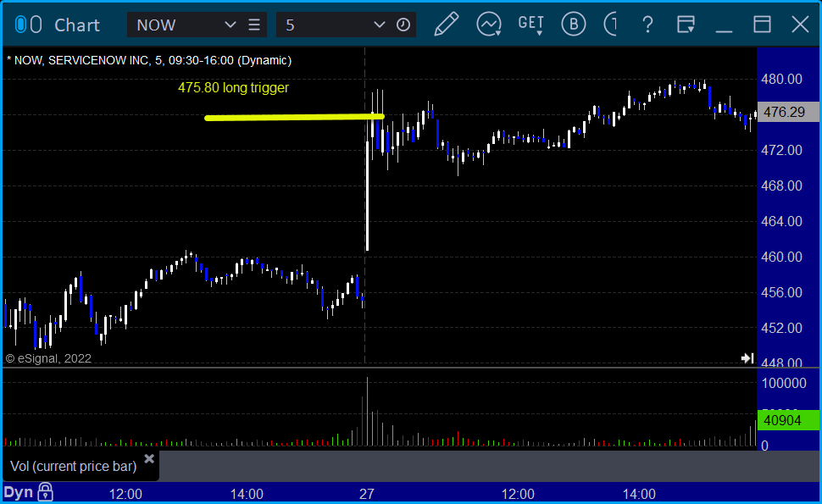
Task: Click the current price tag 476.29
Action: click(788, 112)
